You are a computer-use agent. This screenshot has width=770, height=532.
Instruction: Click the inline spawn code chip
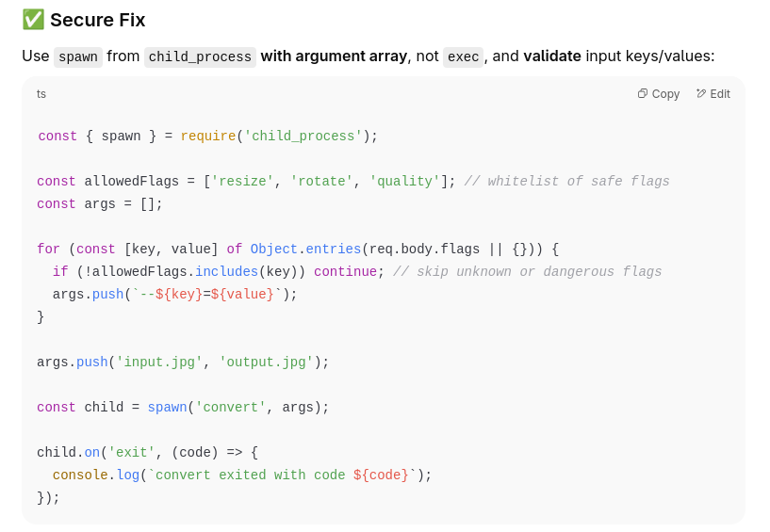click(x=78, y=56)
